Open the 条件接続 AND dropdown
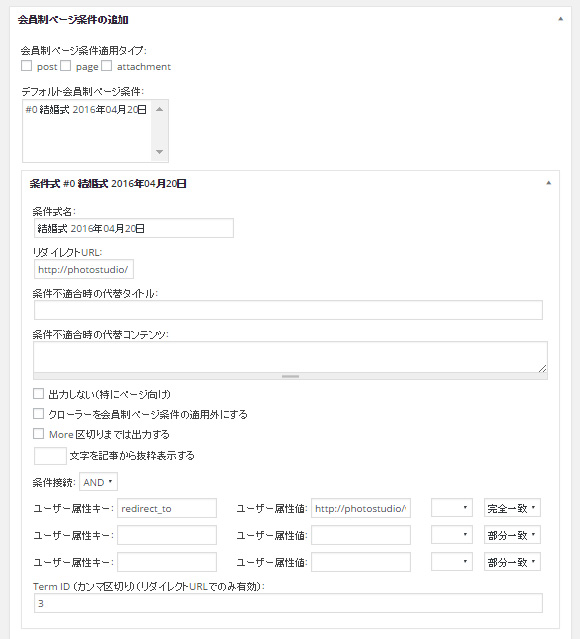Image resolution: width=580 pixels, height=639 pixels. (98, 482)
